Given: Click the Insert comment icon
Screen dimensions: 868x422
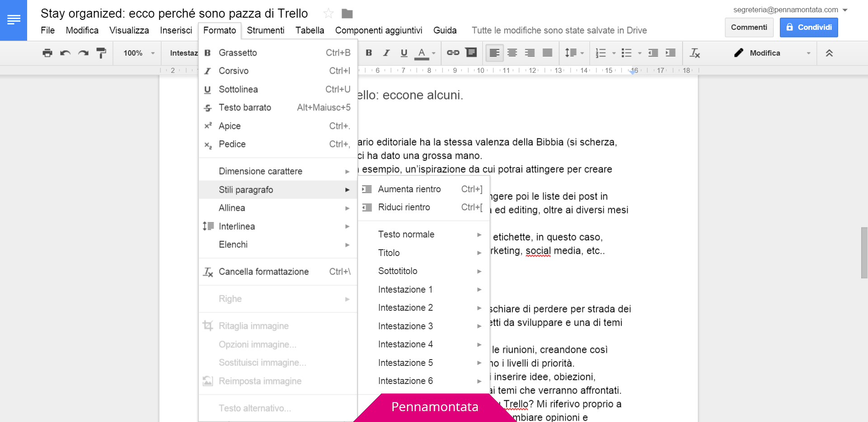Looking at the screenshot, I should point(471,53).
